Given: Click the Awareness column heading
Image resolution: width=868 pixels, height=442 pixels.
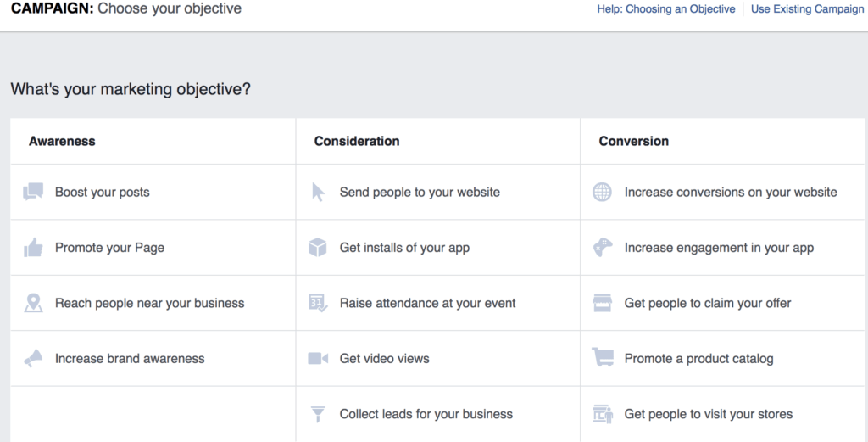Looking at the screenshot, I should pyautogui.click(x=62, y=141).
